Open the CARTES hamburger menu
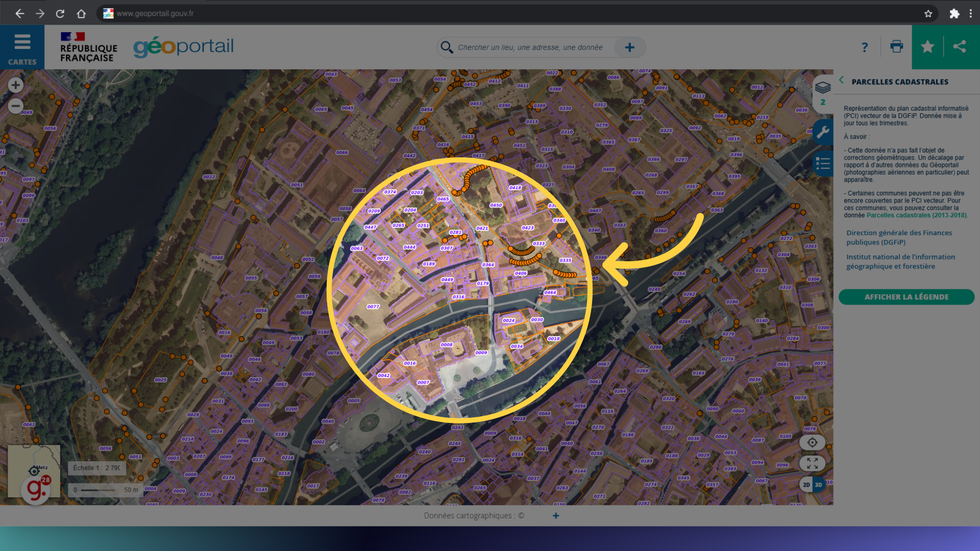980x551 pixels. [22, 42]
